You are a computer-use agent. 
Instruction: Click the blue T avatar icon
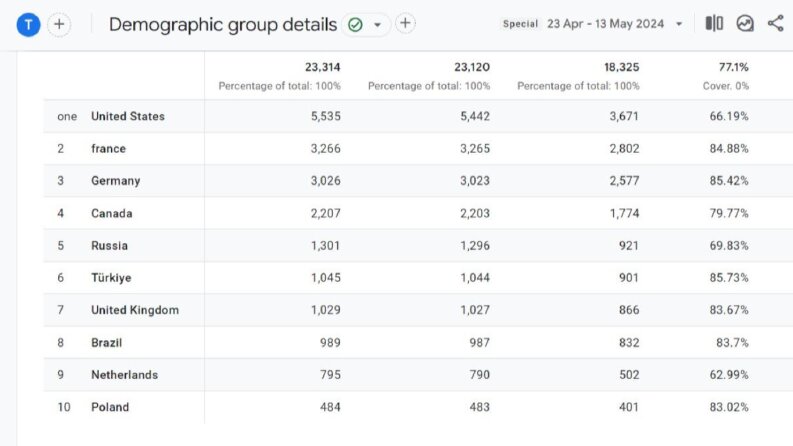[28, 24]
